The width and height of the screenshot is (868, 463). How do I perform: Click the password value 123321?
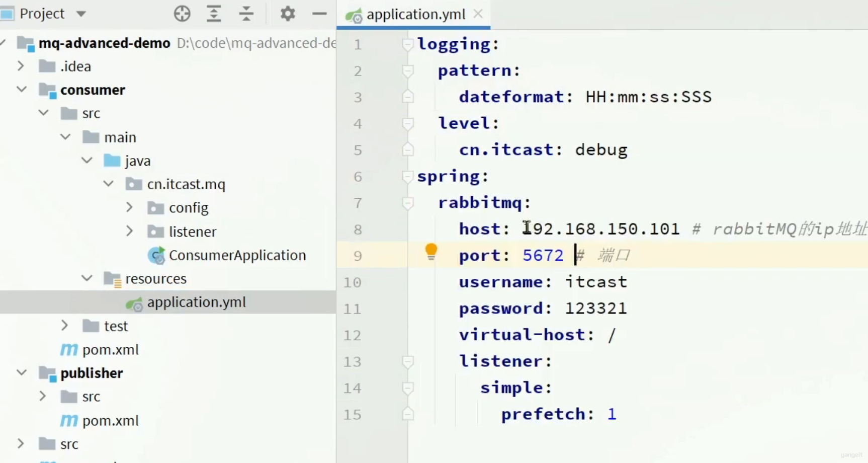point(596,308)
